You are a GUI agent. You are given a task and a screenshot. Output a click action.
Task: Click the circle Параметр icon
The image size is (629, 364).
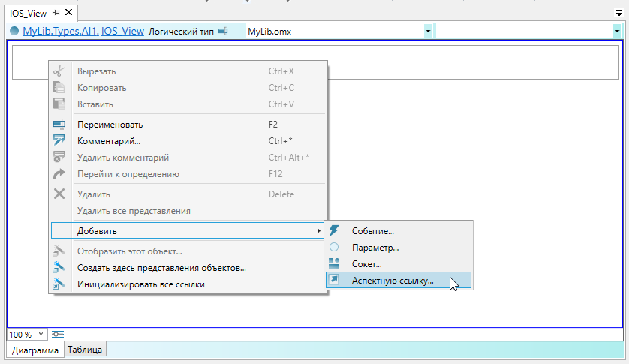tap(334, 247)
